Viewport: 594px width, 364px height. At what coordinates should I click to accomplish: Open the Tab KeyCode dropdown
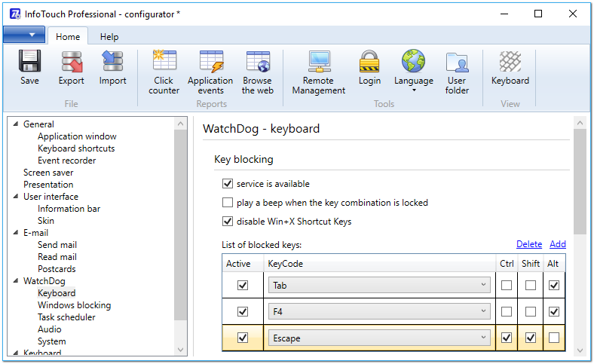pyautogui.click(x=379, y=285)
